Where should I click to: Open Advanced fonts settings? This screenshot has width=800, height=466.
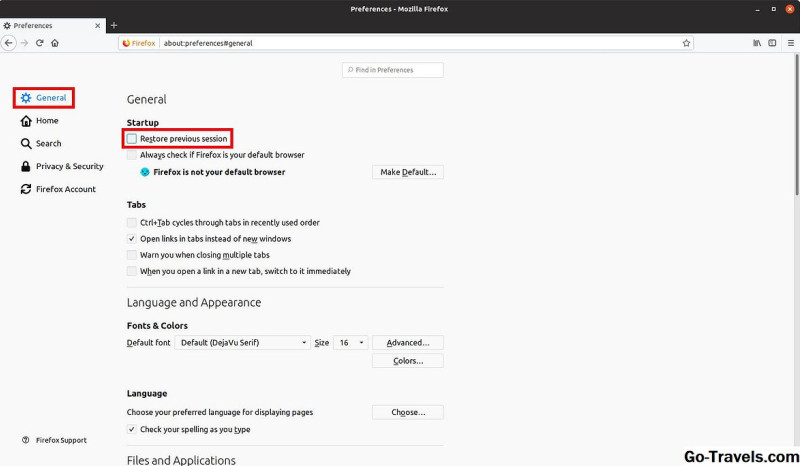click(408, 342)
